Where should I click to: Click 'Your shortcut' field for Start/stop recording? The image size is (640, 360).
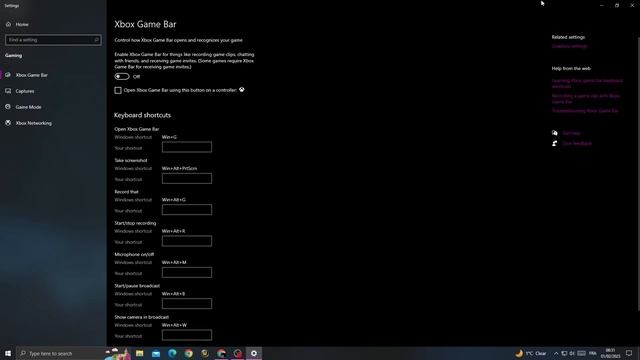click(x=187, y=241)
